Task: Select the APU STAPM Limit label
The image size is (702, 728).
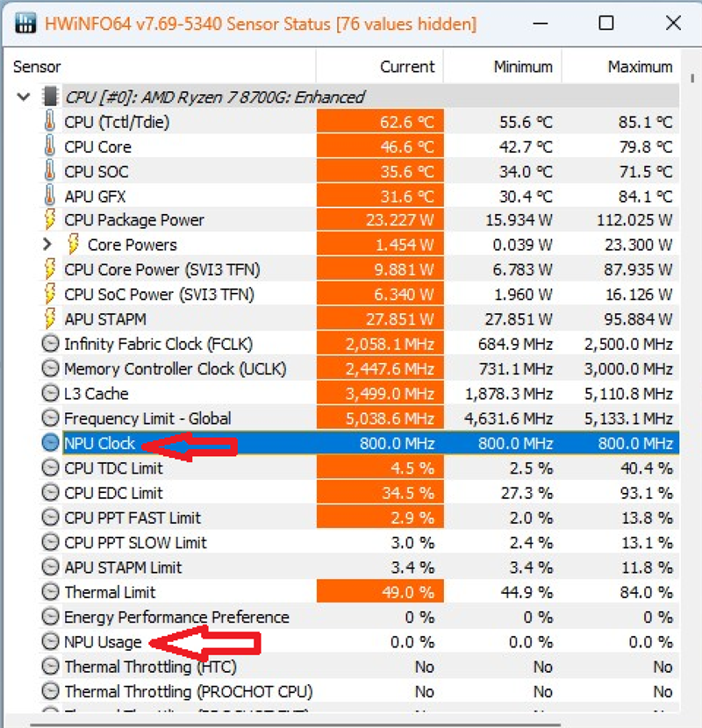Action: tap(123, 567)
